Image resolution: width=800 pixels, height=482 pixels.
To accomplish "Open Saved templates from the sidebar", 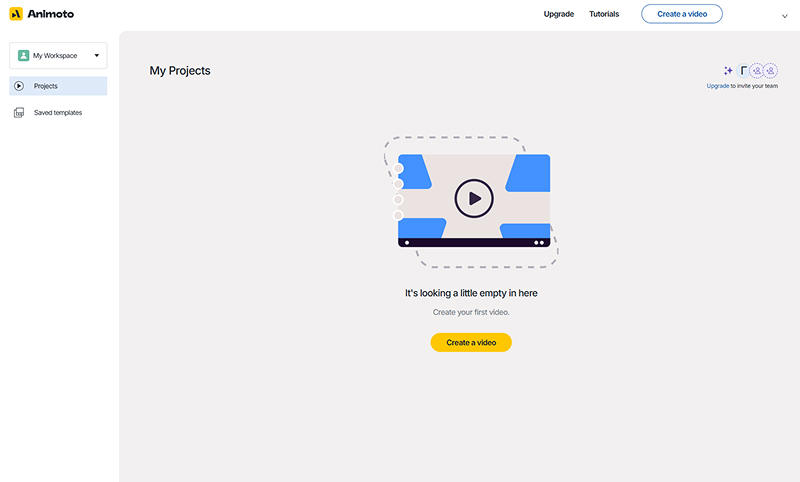I will [x=58, y=113].
